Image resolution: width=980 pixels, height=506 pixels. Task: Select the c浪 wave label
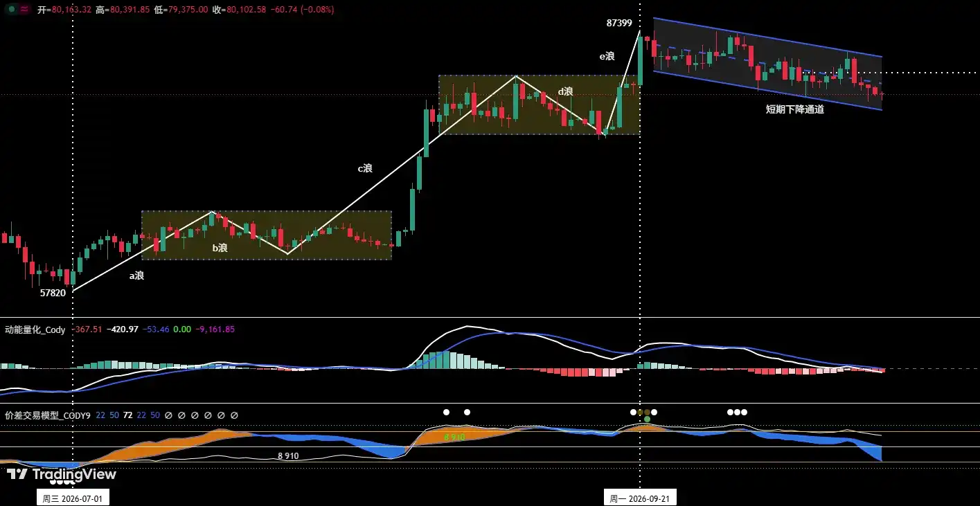point(365,168)
